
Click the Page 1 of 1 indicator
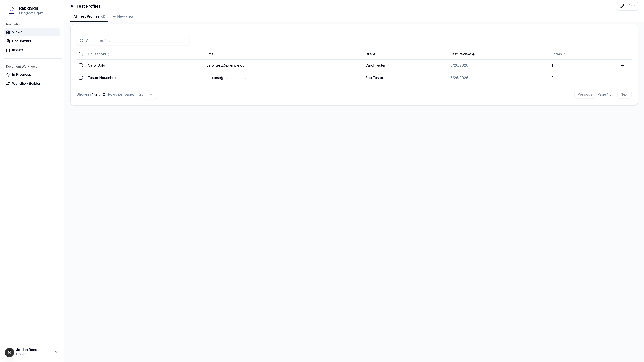606,94
